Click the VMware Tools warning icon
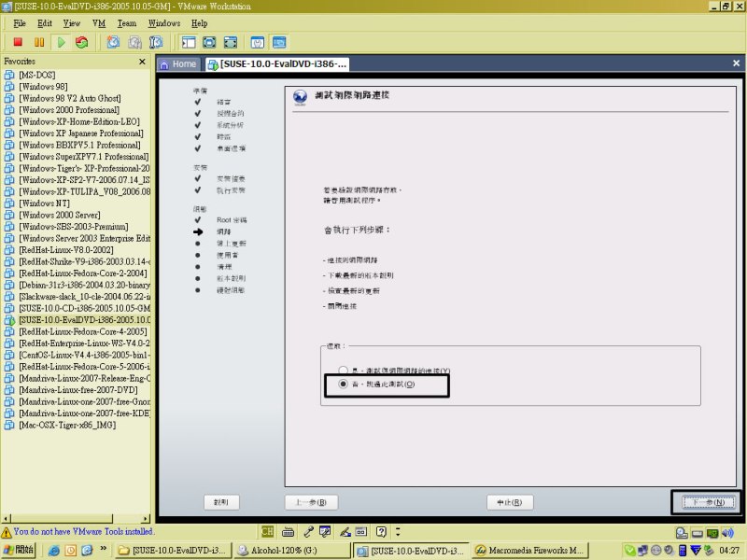Screen dimensions: 747x560 tap(7, 532)
